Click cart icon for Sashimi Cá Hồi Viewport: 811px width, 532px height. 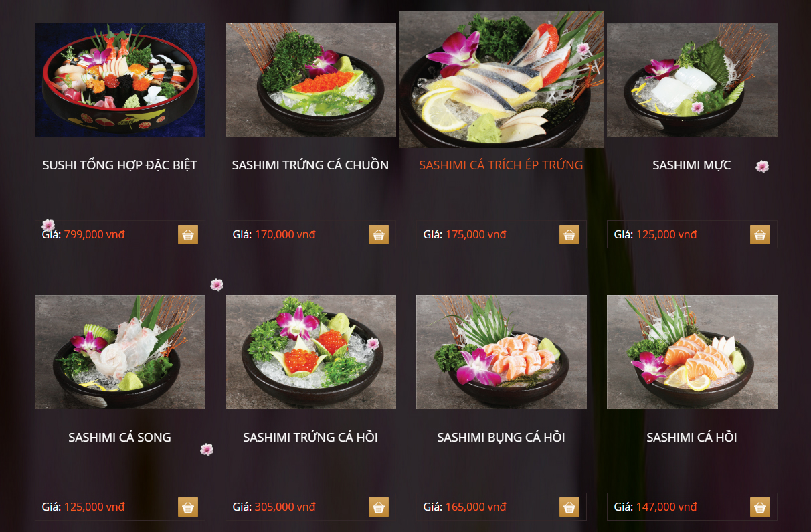click(760, 507)
